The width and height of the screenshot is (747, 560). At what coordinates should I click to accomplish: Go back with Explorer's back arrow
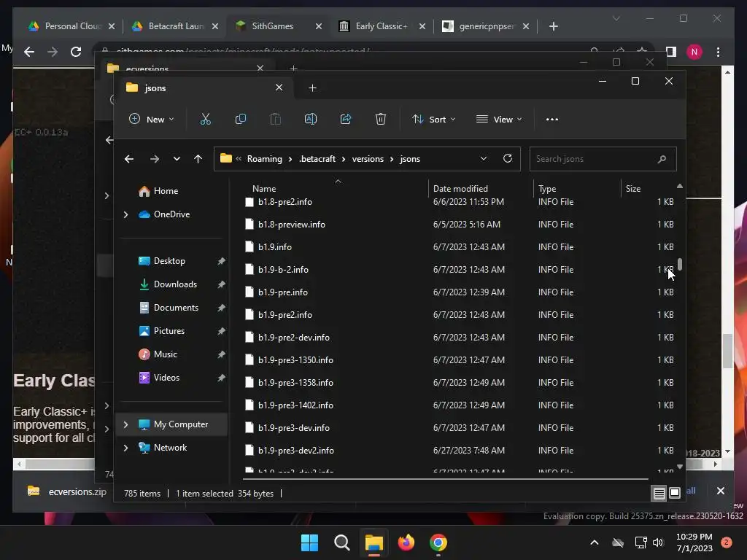tap(129, 159)
